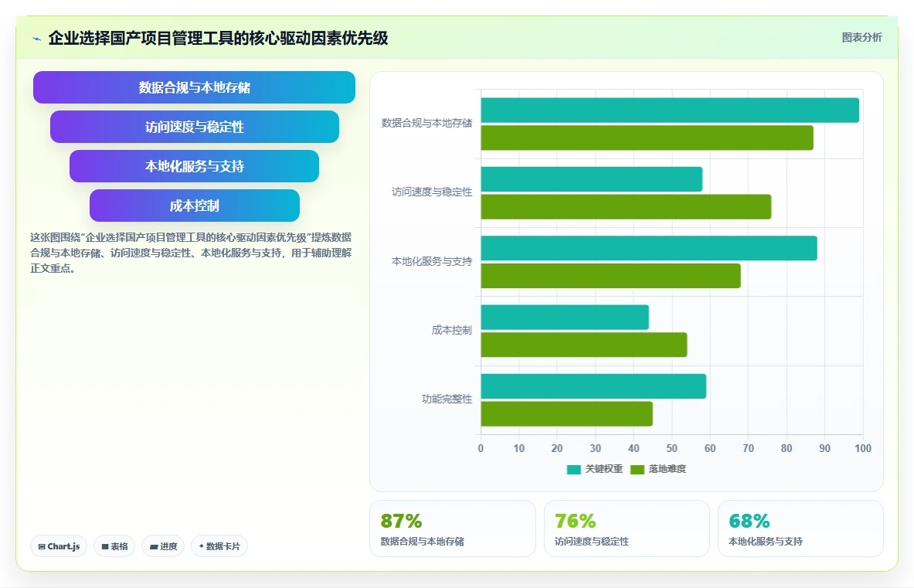Viewport: 914px width, 588px height.
Task: Click the 进度 tag chip
Action: pos(163,546)
